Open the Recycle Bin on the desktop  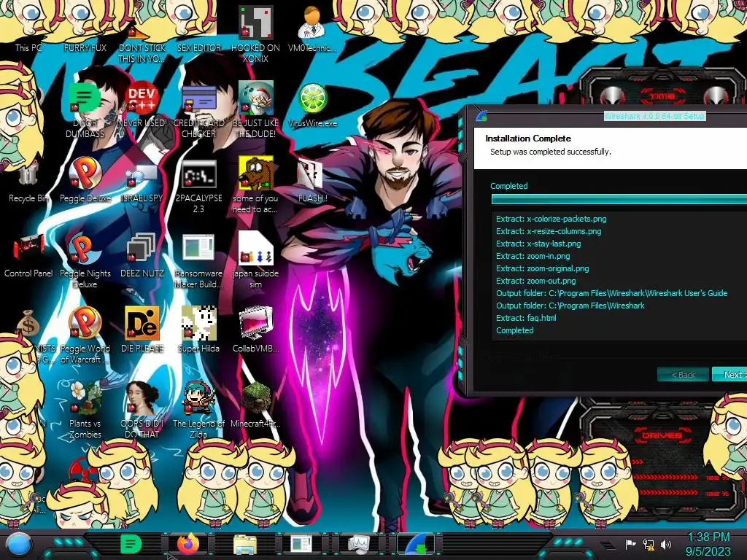coord(28,174)
